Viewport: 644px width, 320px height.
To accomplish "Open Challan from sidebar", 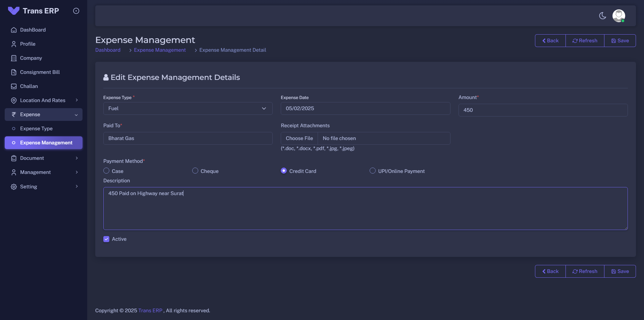I will pos(44,86).
